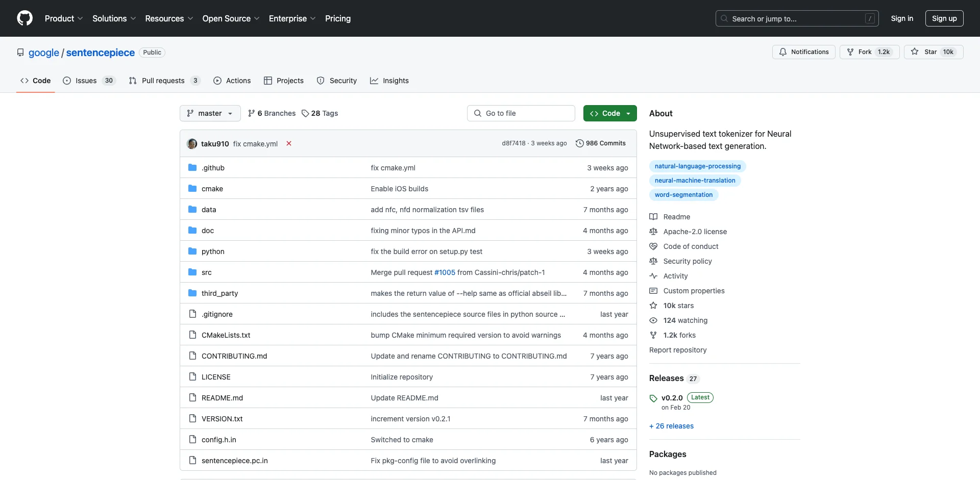The image size is (980, 480).
Task: Click the src folder icon
Action: (x=192, y=272)
